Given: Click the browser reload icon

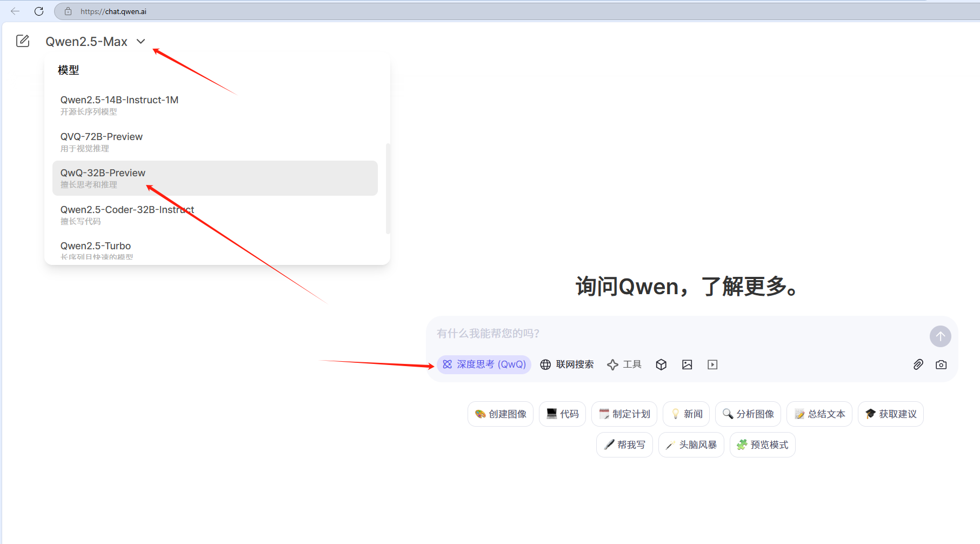Looking at the screenshot, I should click(x=39, y=11).
